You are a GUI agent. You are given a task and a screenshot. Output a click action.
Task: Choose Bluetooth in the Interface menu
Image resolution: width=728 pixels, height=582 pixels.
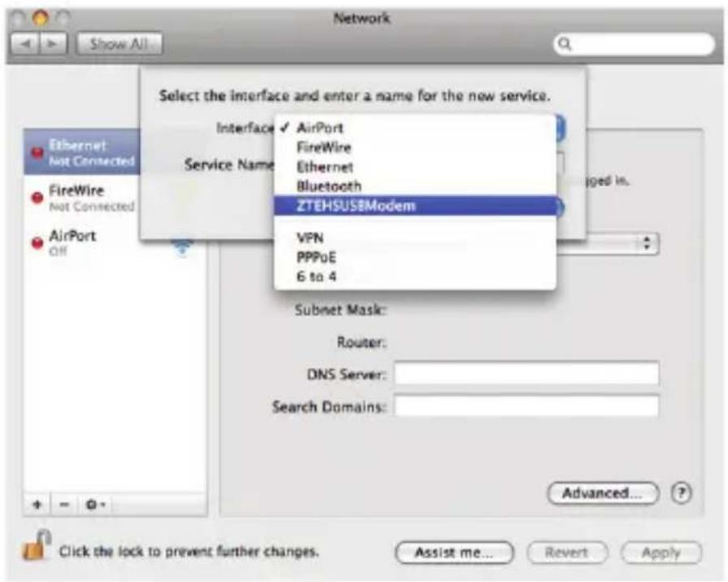pyautogui.click(x=415, y=186)
